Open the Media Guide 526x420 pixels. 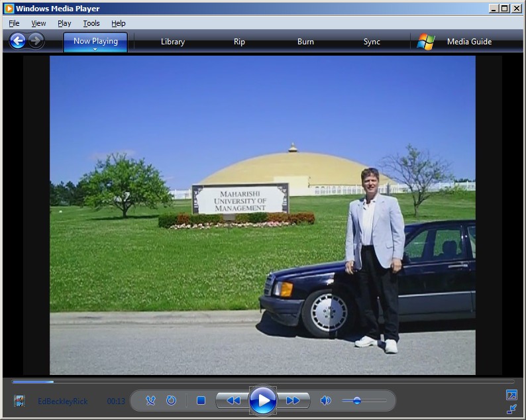(468, 42)
